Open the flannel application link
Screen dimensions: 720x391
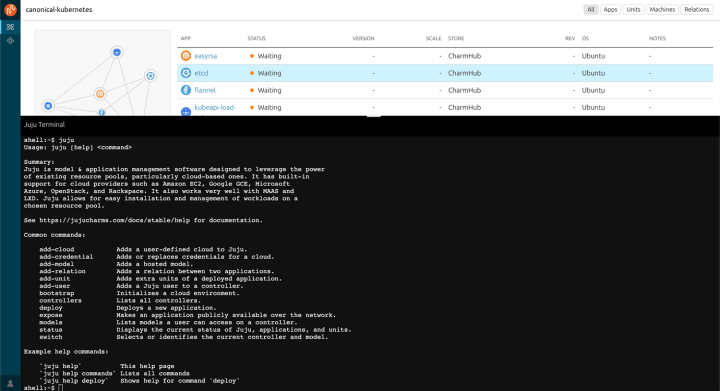pos(205,90)
